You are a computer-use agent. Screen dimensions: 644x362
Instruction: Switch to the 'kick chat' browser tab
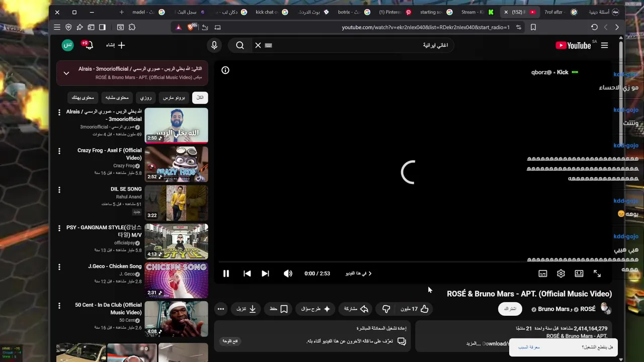point(272,12)
